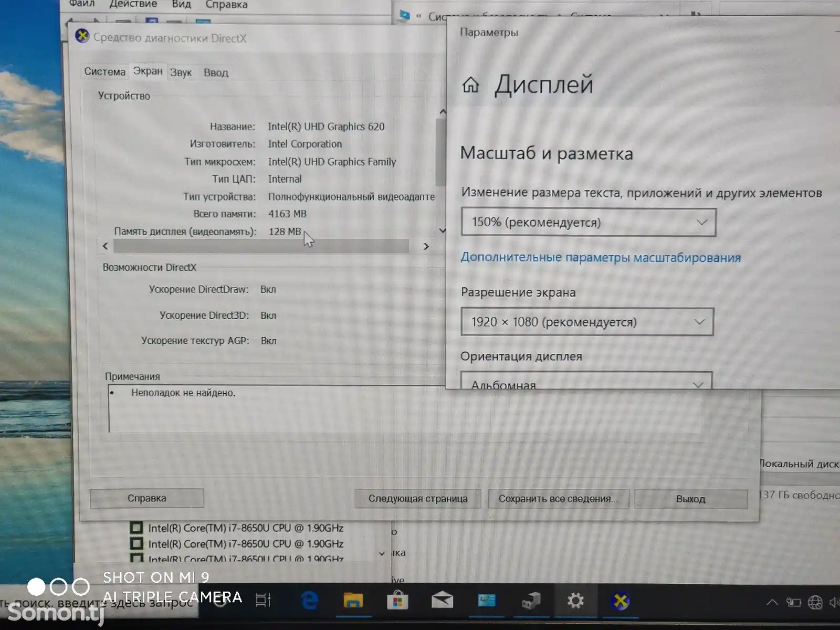840x630 pixels.
Task: Open the Mail app from taskbar
Action: coord(442,600)
